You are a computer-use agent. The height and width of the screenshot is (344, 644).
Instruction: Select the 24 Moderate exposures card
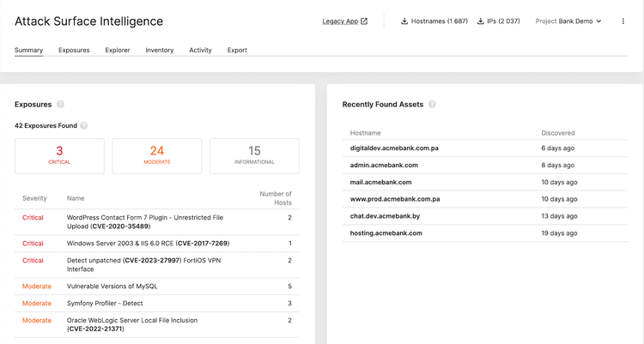[157, 155]
